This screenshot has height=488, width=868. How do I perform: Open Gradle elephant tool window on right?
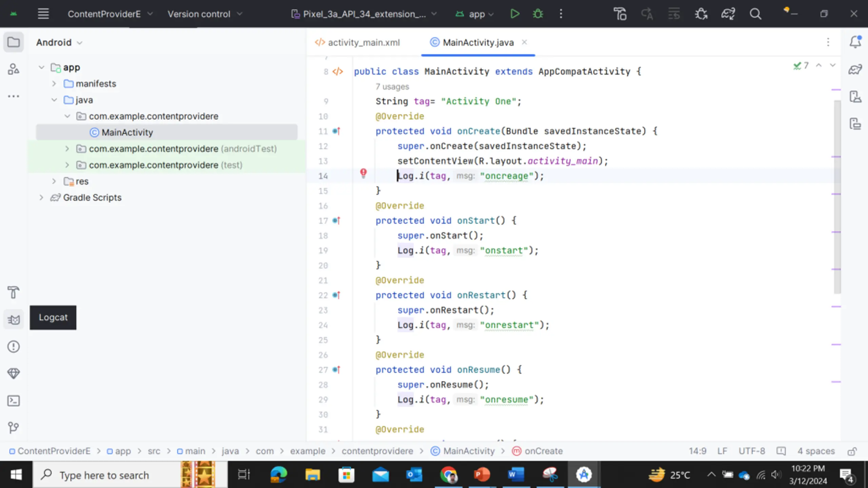point(855,69)
